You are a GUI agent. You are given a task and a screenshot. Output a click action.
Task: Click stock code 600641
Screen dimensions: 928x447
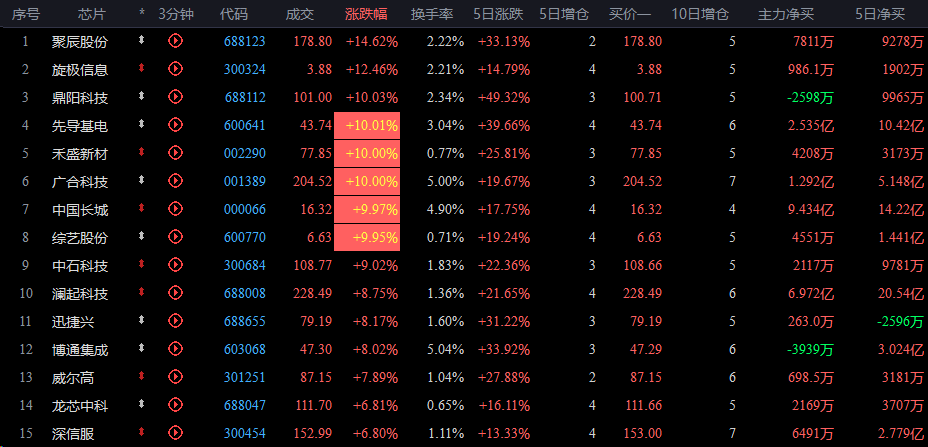click(x=245, y=126)
